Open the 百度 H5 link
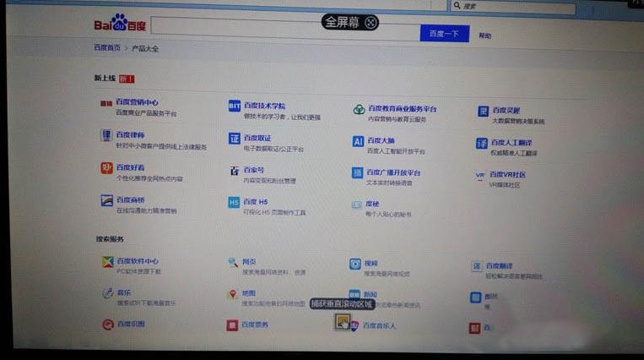The height and width of the screenshot is (360, 644). pos(256,202)
